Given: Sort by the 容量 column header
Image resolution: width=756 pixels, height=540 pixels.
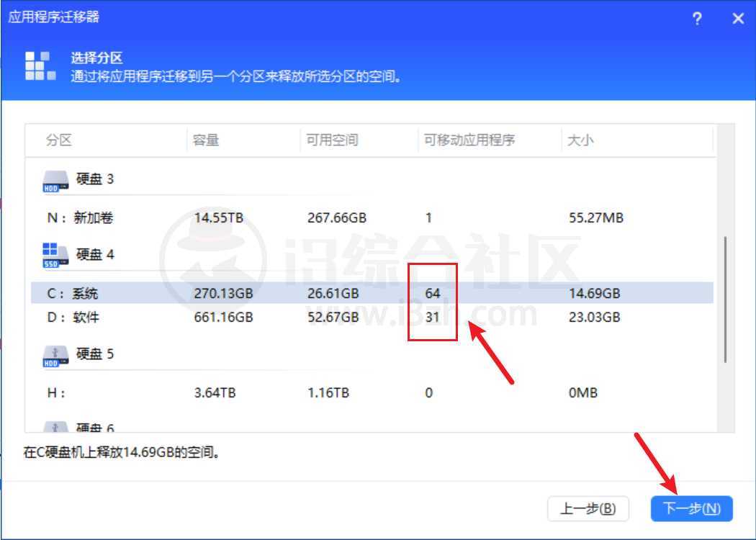Looking at the screenshot, I should (x=206, y=140).
